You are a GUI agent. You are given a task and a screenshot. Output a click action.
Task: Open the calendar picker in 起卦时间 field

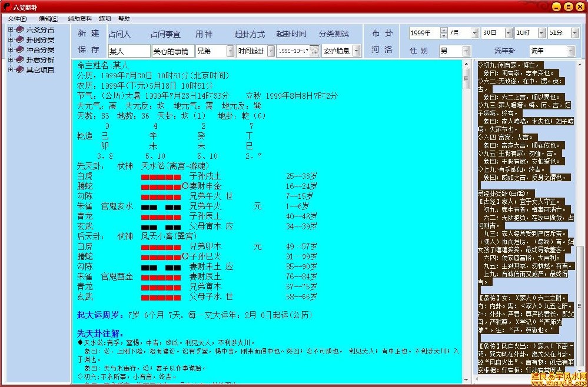pyautogui.click(x=315, y=51)
